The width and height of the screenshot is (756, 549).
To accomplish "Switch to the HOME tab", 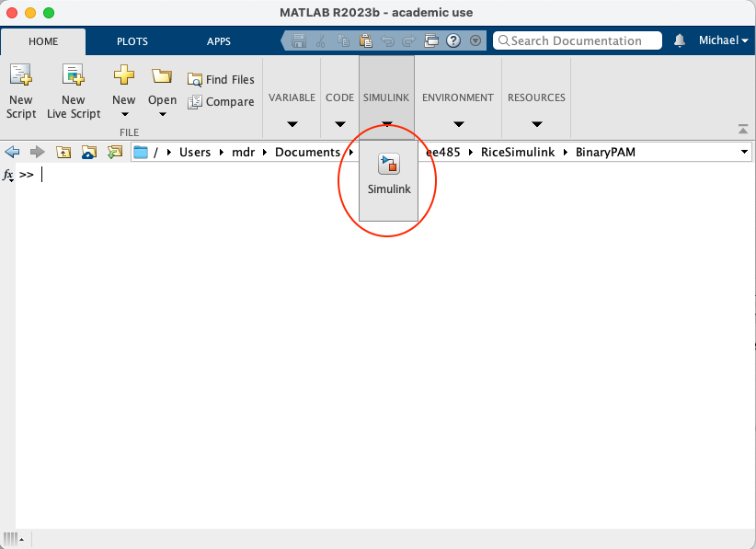I will [x=43, y=41].
